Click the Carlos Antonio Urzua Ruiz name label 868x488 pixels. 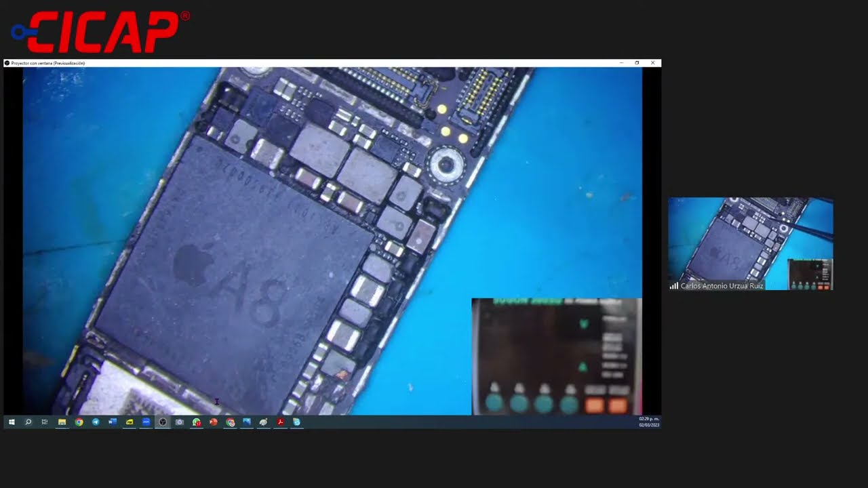(722, 286)
